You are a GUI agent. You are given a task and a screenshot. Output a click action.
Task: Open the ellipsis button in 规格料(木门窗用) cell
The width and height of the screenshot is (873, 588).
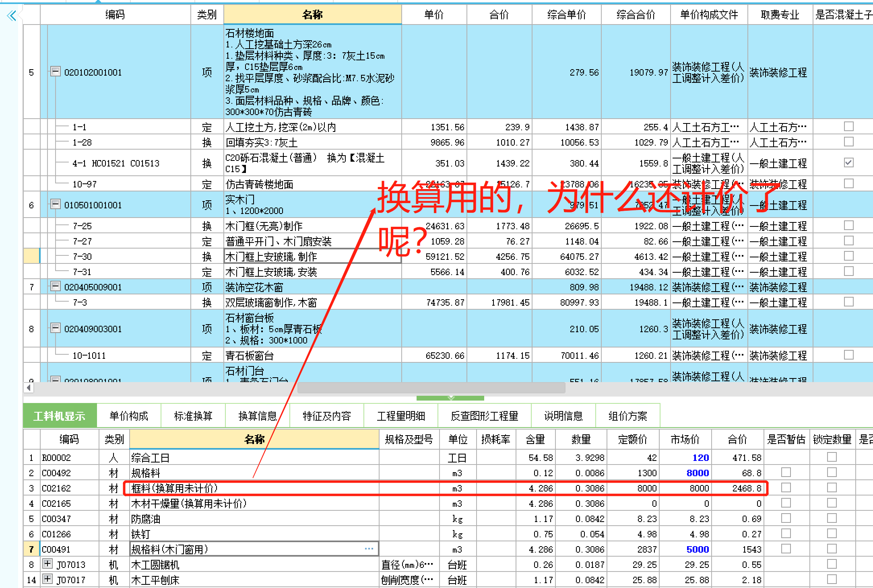pyautogui.click(x=369, y=549)
